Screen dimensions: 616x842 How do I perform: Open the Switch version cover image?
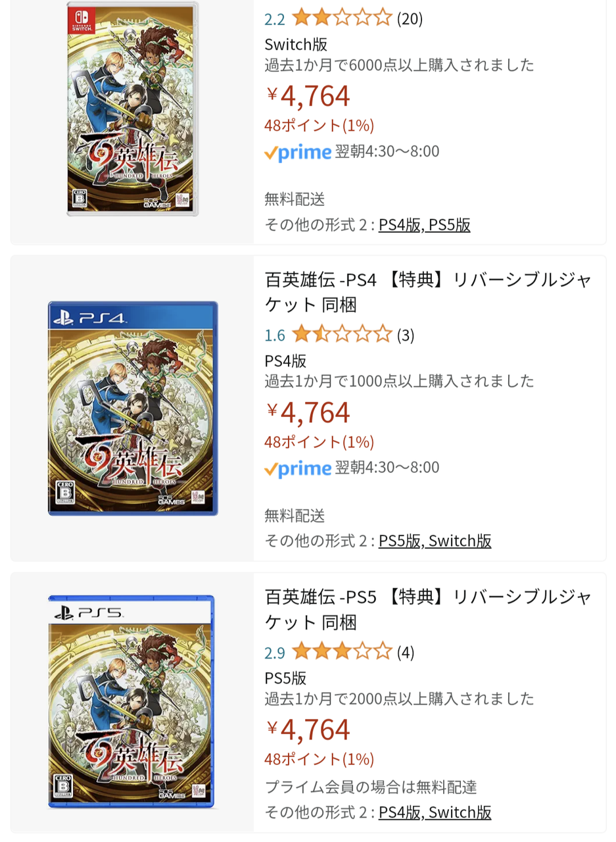(132, 109)
